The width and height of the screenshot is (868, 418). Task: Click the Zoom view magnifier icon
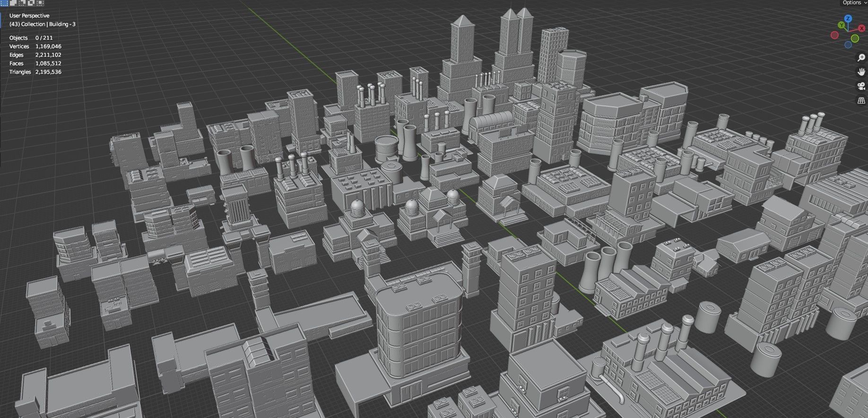pyautogui.click(x=861, y=58)
